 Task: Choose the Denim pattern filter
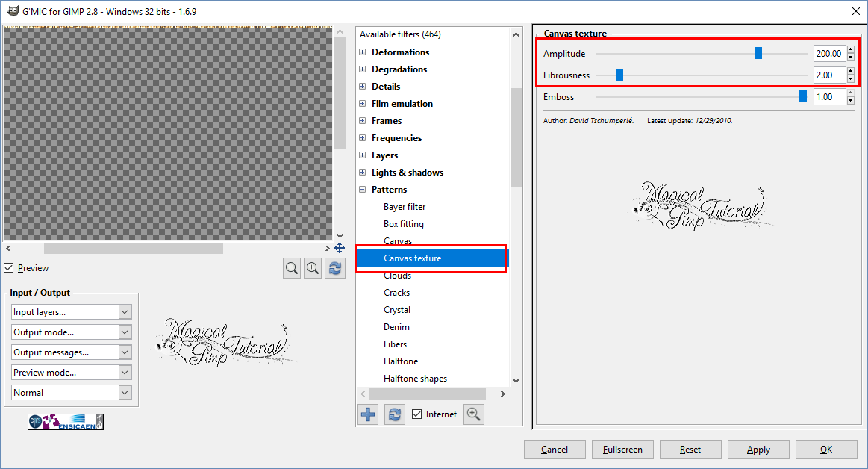[396, 326]
